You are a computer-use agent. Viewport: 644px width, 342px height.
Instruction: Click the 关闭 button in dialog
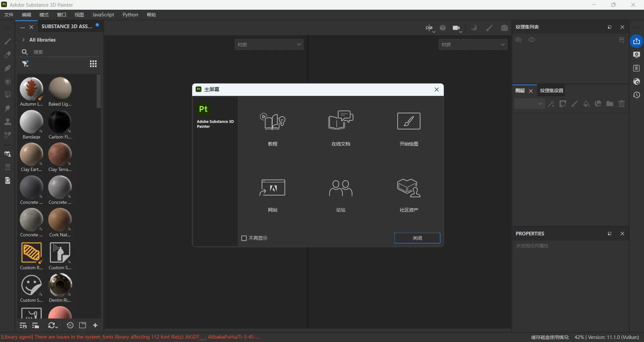click(x=417, y=238)
